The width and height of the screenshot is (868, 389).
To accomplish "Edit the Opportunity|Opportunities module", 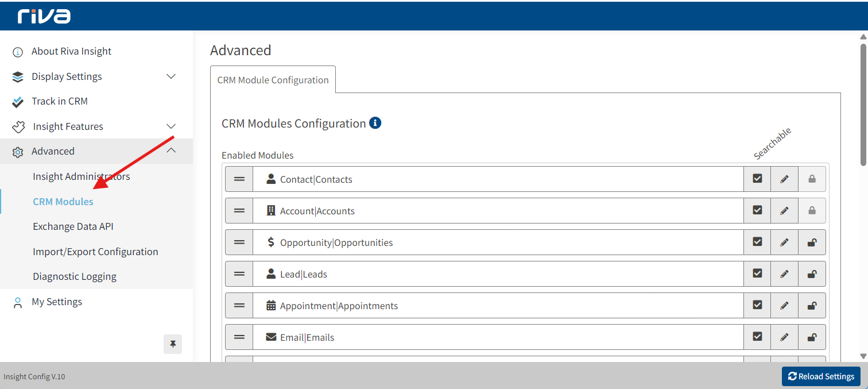I will click(x=784, y=242).
